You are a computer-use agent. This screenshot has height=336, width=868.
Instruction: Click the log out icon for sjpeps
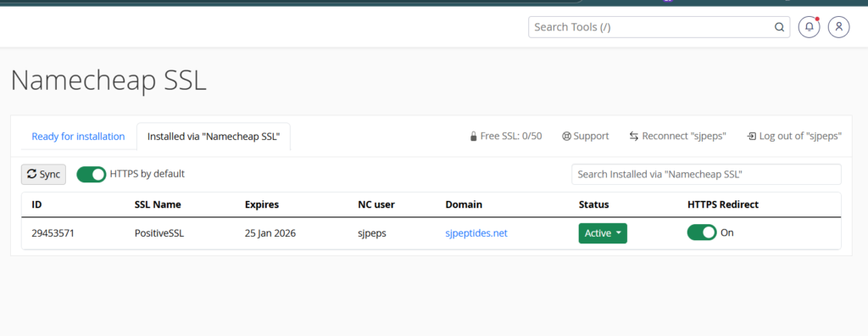tap(751, 137)
